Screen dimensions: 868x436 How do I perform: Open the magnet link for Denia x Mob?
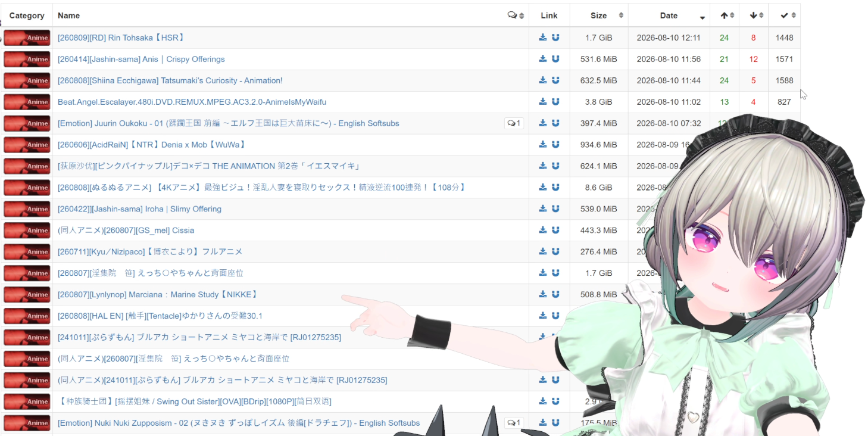point(555,145)
